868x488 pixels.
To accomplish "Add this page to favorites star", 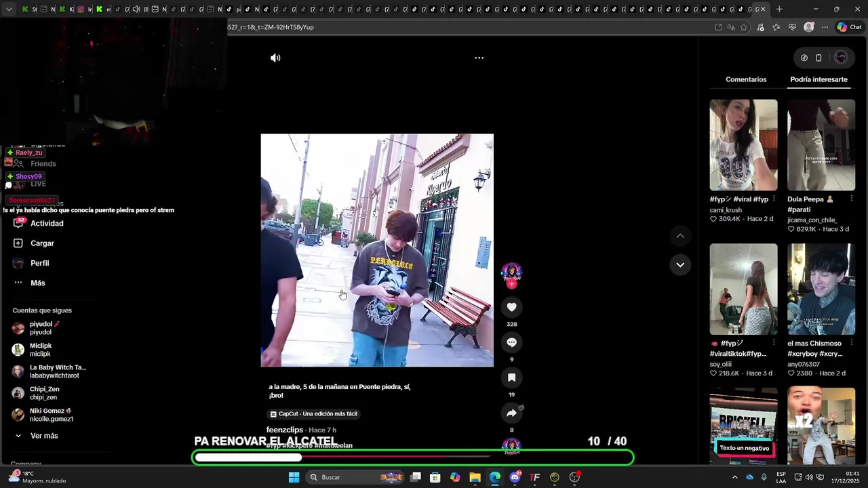I will pos(744,27).
